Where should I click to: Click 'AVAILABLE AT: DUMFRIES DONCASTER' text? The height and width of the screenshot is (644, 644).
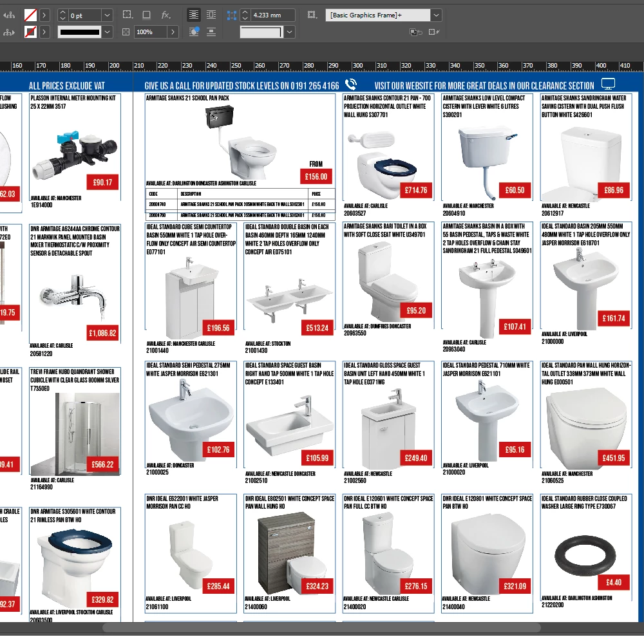click(377, 326)
